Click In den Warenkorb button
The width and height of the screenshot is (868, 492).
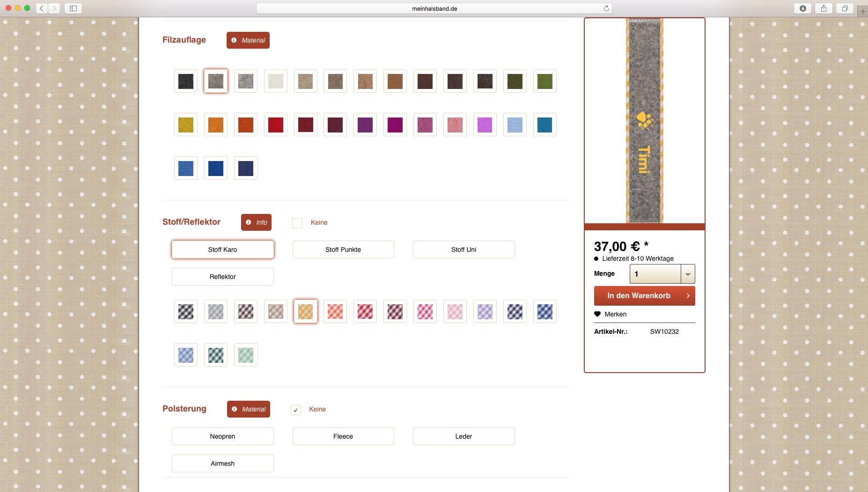point(645,296)
